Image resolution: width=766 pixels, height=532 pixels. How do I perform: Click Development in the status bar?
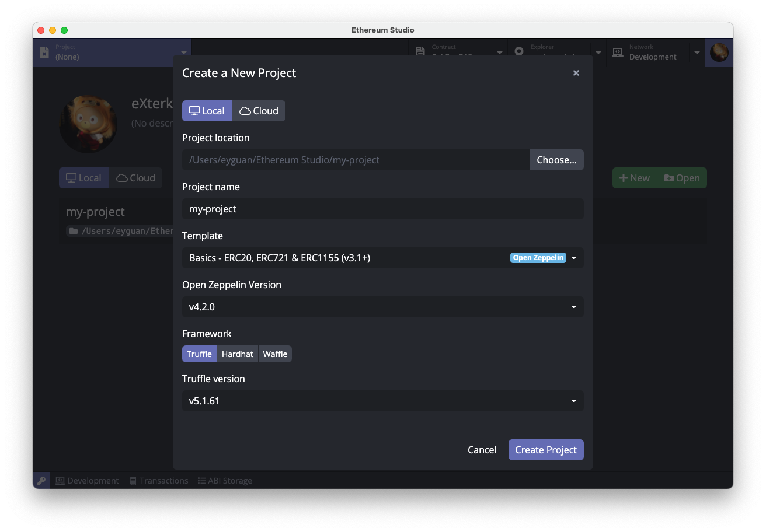87,481
